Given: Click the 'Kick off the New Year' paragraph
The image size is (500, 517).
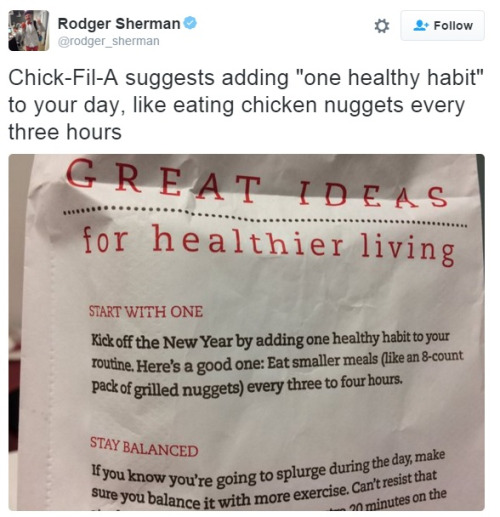Looking at the screenshot, I should pos(277,363).
